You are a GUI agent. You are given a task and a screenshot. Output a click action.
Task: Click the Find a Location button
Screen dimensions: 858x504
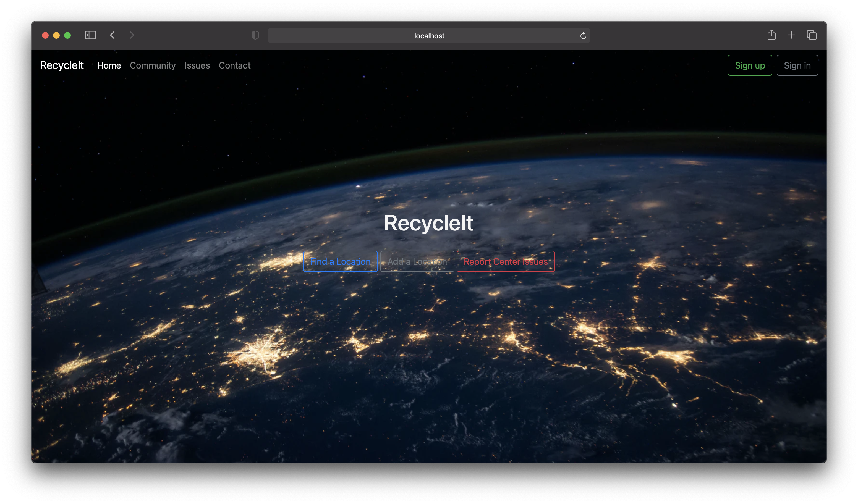(340, 261)
